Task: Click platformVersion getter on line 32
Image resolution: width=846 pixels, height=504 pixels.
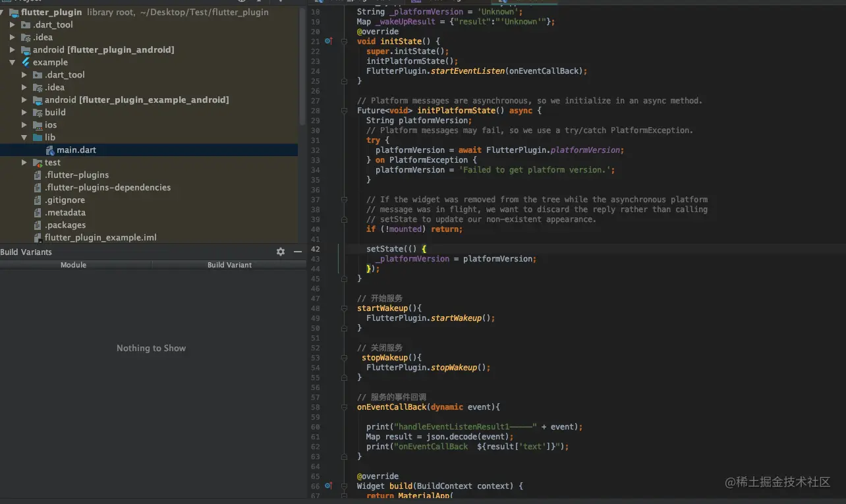Action: [x=586, y=150]
